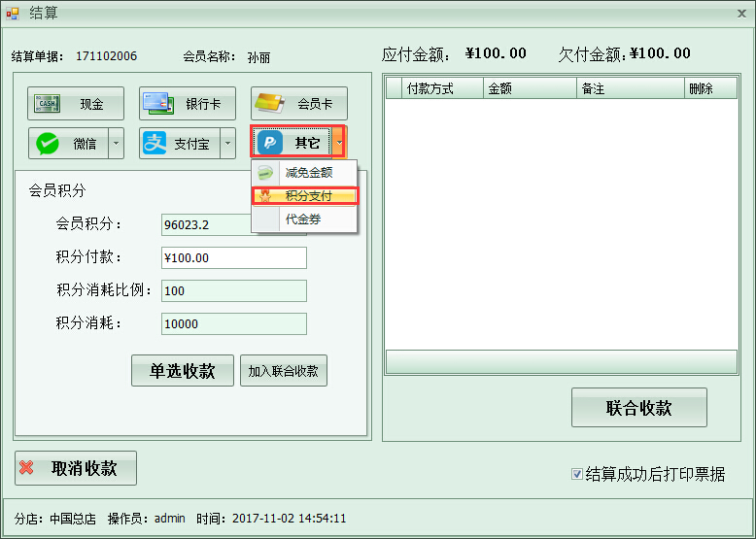Click the 取消收款 button label
The width and height of the screenshot is (756, 539).
pos(85,468)
